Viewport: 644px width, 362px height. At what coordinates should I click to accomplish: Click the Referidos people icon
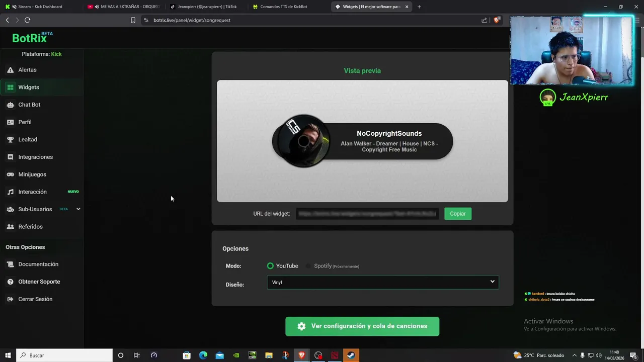tap(10, 227)
